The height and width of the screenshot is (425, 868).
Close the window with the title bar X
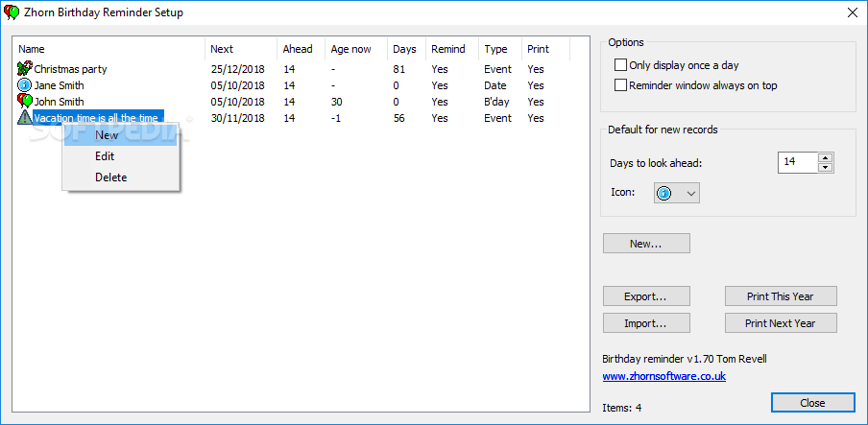pyautogui.click(x=853, y=12)
